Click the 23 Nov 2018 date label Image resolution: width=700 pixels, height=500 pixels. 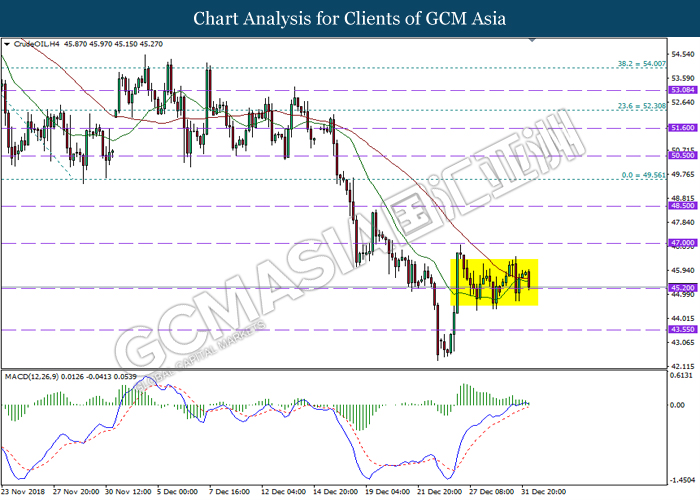point(23,492)
